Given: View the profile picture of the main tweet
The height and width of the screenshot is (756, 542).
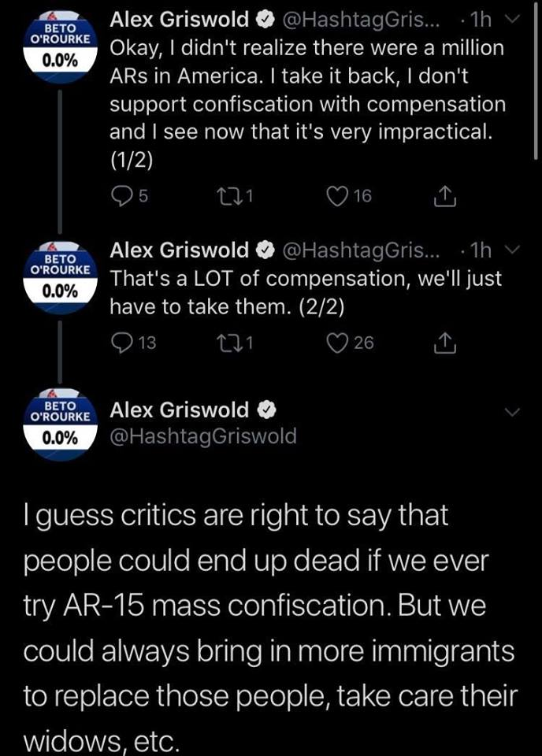Looking at the screenshot, I should [x=60, y=424].
